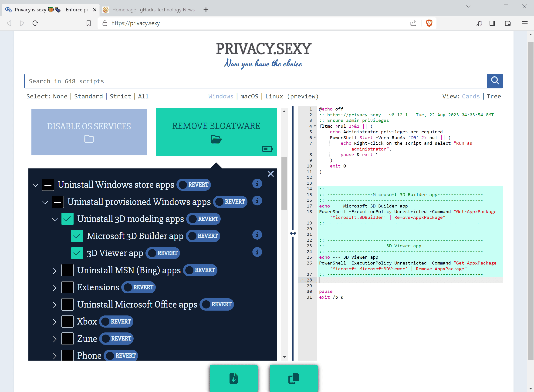The width and height of the screenshot is (534, 392).
Task: Check the Xbox checkbox
Action: [68, 322]
